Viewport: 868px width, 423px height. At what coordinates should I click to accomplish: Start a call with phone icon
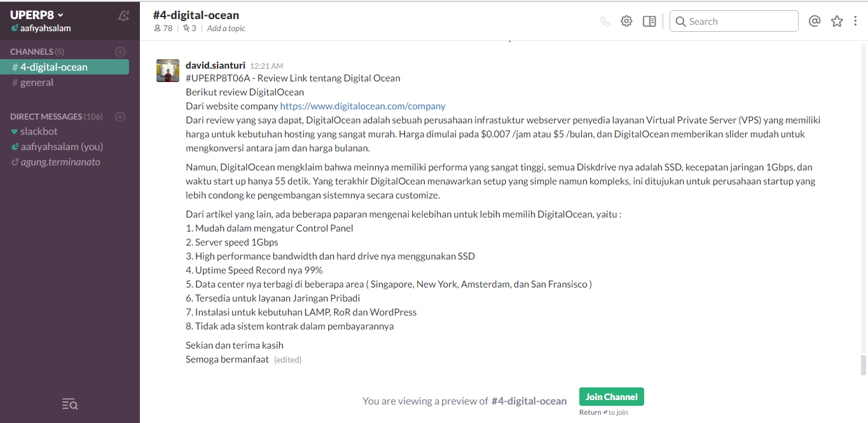605,21
